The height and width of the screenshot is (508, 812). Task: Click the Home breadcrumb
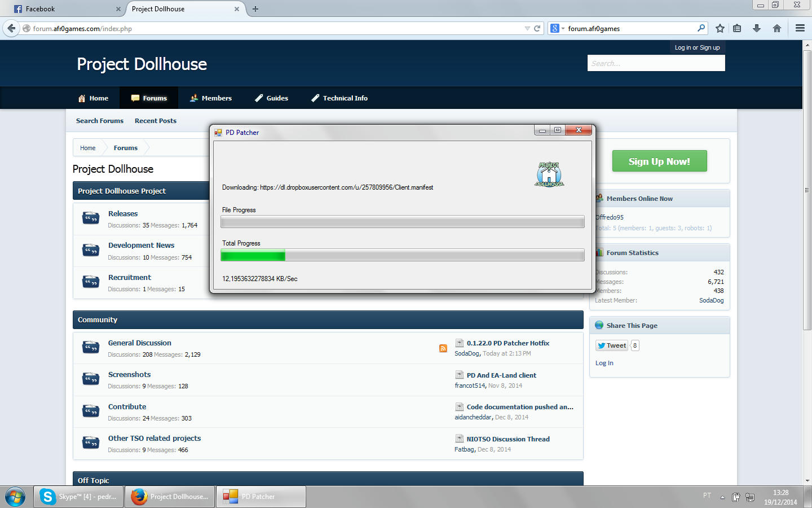tap(87, 148)
